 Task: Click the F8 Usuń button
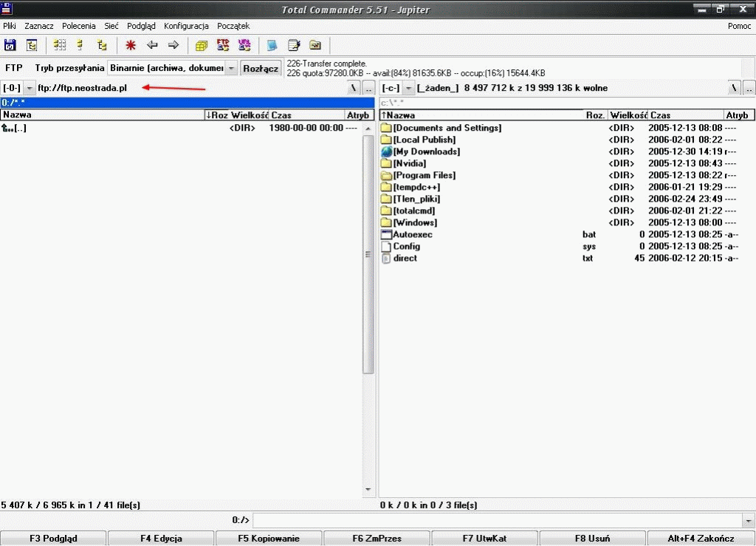pyautogui.click(x=593, y=539)
